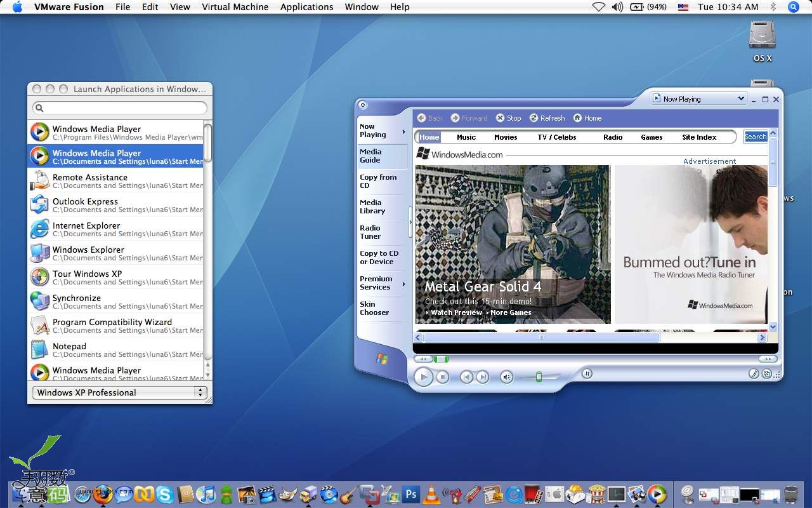Open Site Index link
Image resolution: width=812 pixels, height=508 pixels.
[x=699, y=137]
